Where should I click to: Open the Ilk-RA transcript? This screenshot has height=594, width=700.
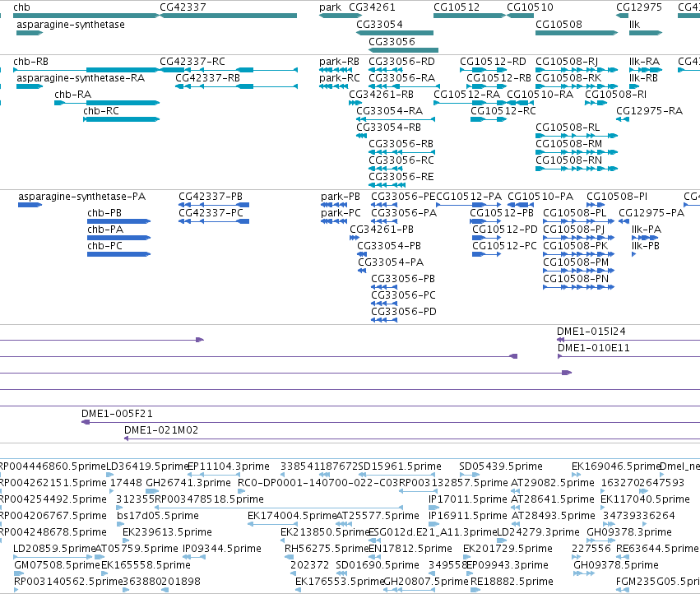646,70
